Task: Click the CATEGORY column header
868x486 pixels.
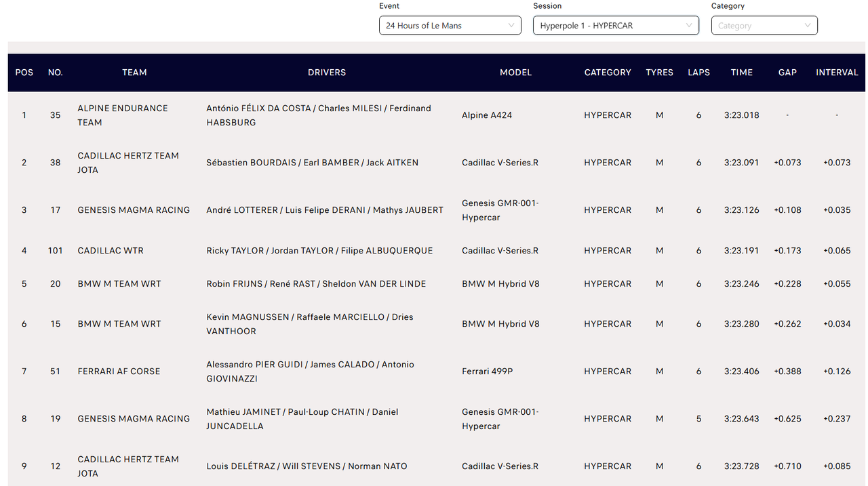Action: click(608, 73)
